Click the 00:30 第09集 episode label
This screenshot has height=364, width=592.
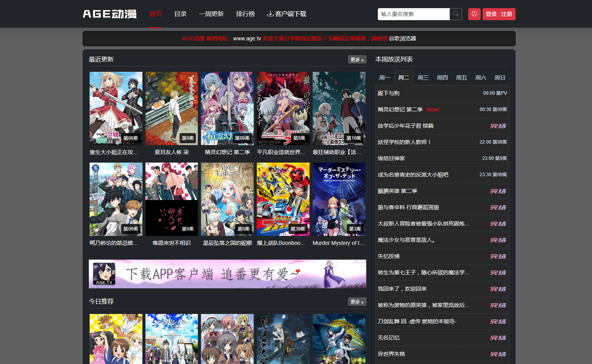coord(493,109)
